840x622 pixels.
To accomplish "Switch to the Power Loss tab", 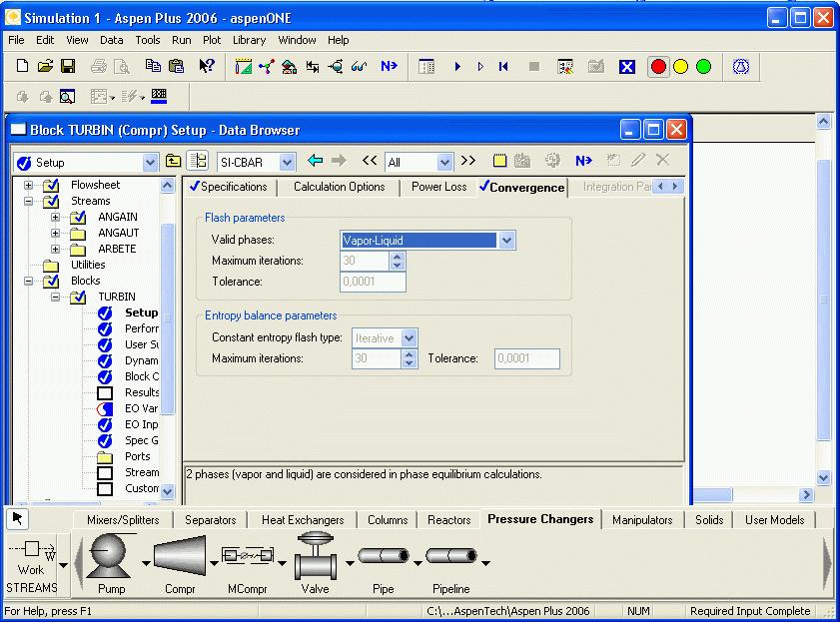I will (438, 187).
